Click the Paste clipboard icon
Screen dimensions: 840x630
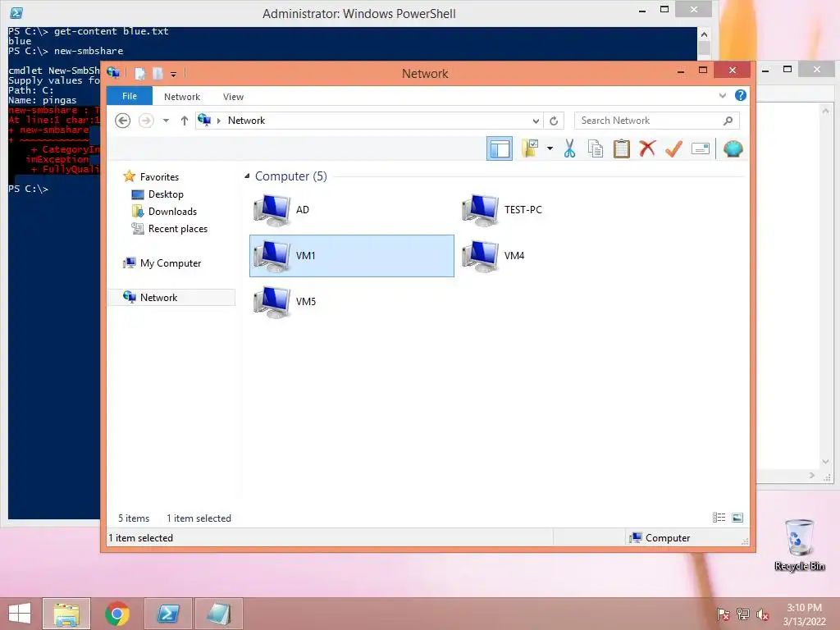[x=622, y=148]
